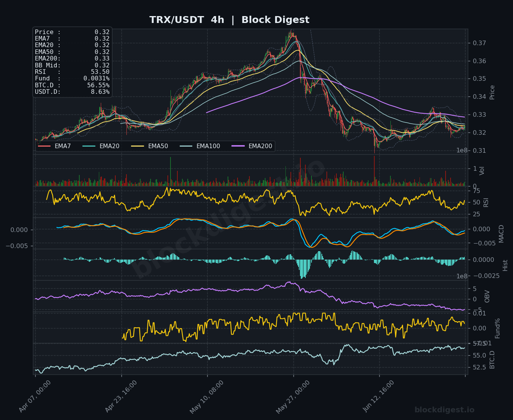The height and width of the screenshot is (420, 513).
Task: Click the MACD left axis value −0.005
Action: [x=16, y=246]
